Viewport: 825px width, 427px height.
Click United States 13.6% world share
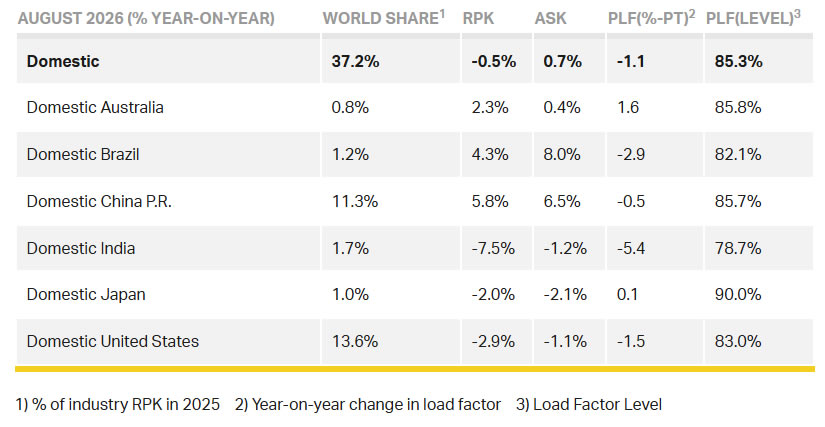coord(355,341)
